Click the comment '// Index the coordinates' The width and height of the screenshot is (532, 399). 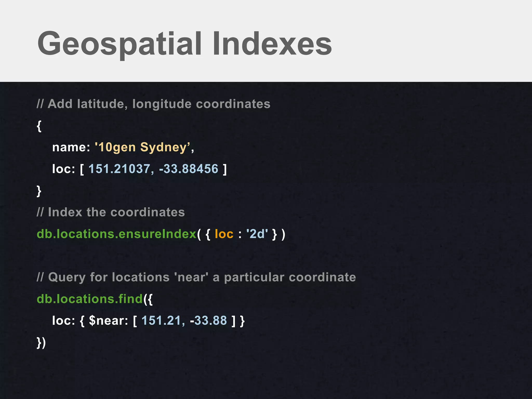[x=111, y=212]
